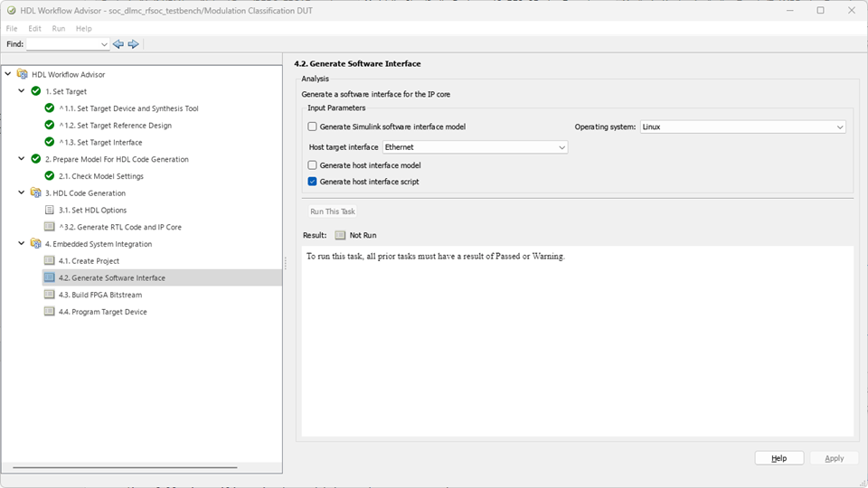Enable Generate Simulink software interface model checkbox
This screenshot has width=868, height=488.
pos(313,127)
